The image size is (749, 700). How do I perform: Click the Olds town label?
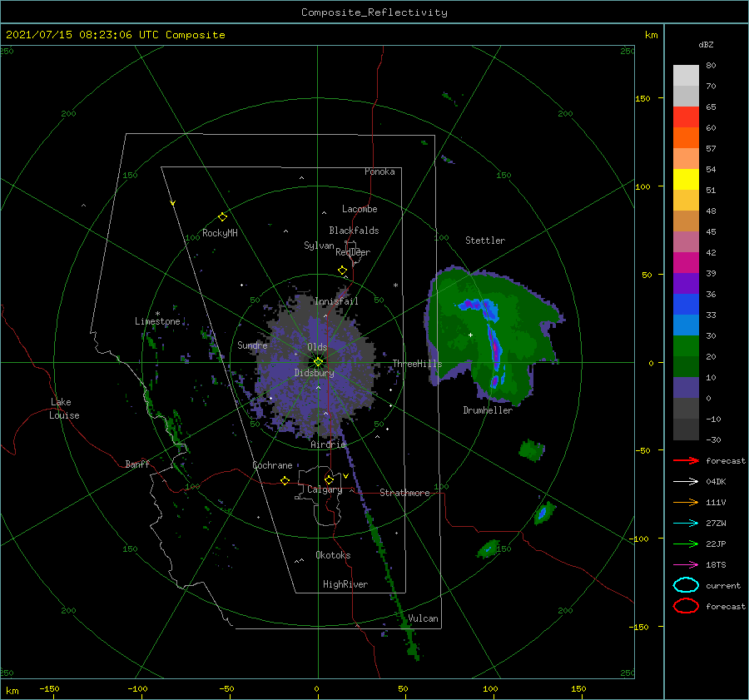(317, 347)
